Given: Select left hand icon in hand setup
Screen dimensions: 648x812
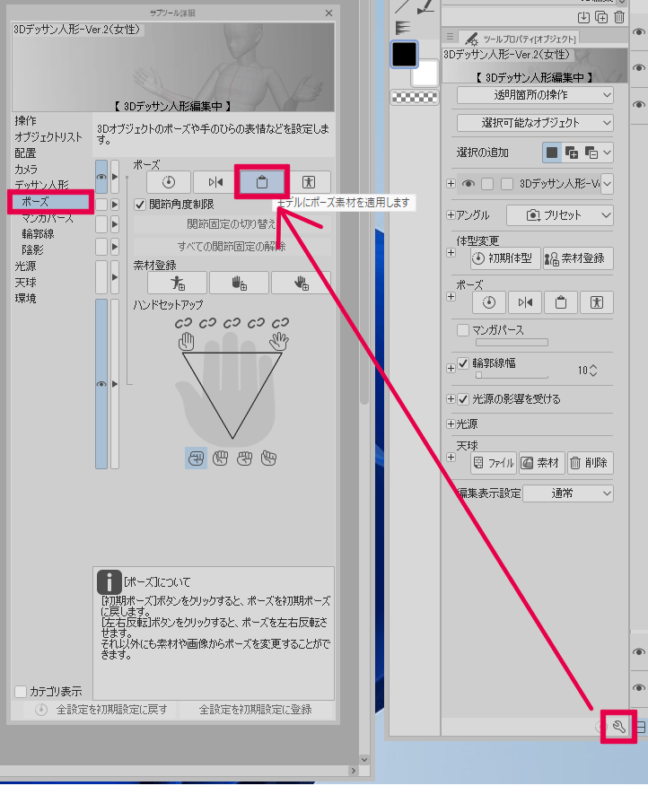Looking at the screenshot, I should (x=186, y=341).
